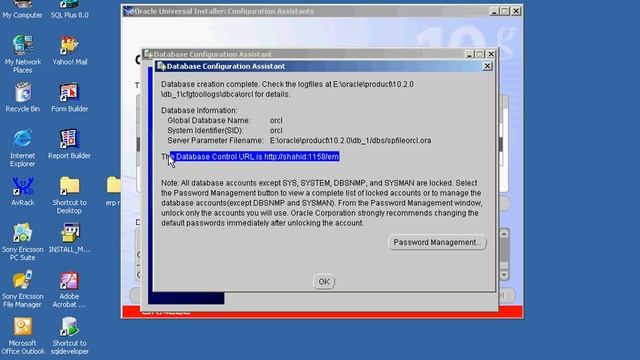The image size is (640, 360).
Task: Open Internet Explorer desktop icon
Action: click(22, 148)
